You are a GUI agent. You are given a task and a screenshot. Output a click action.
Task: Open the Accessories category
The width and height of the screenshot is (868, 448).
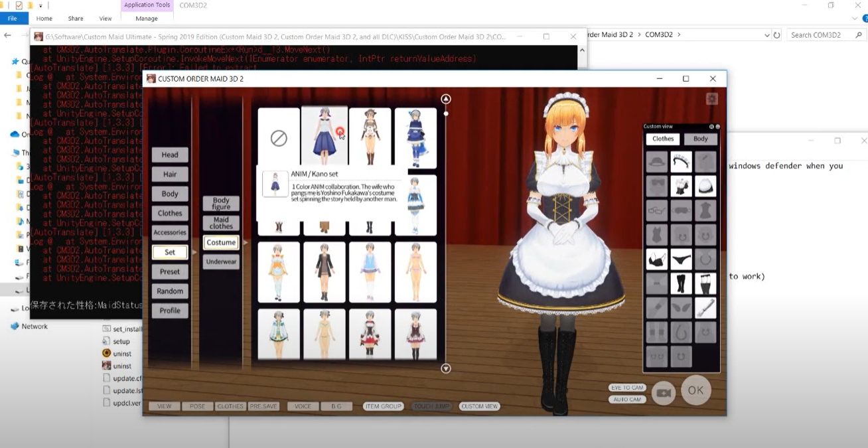170,232
